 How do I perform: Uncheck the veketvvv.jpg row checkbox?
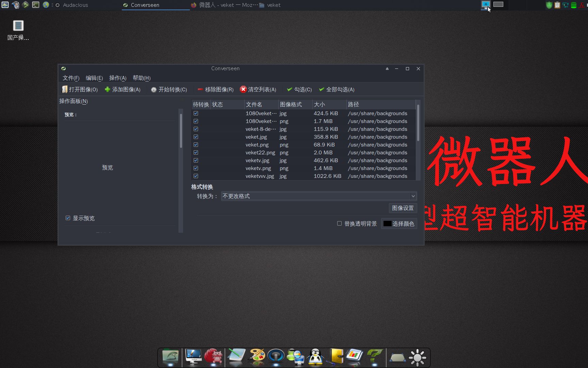tap(196, 176)
